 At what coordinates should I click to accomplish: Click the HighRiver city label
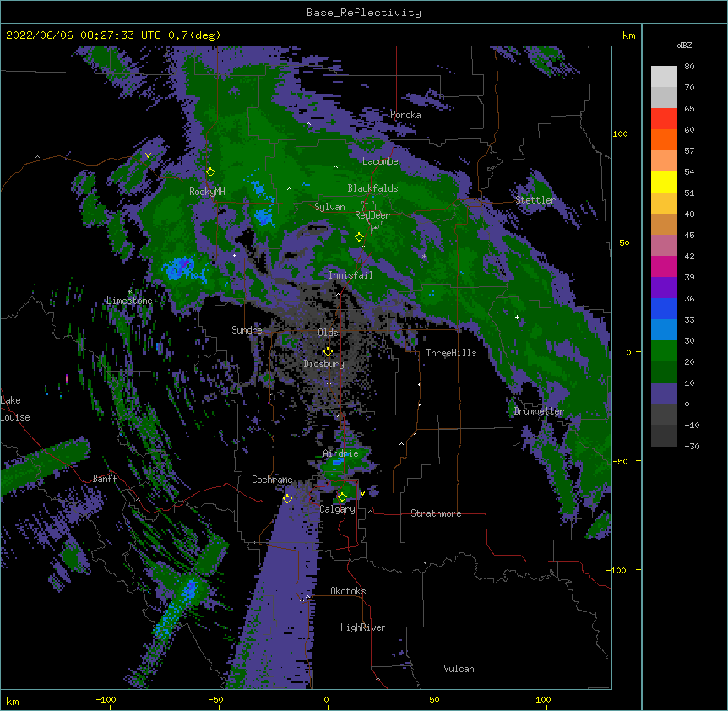coord(363,627)
